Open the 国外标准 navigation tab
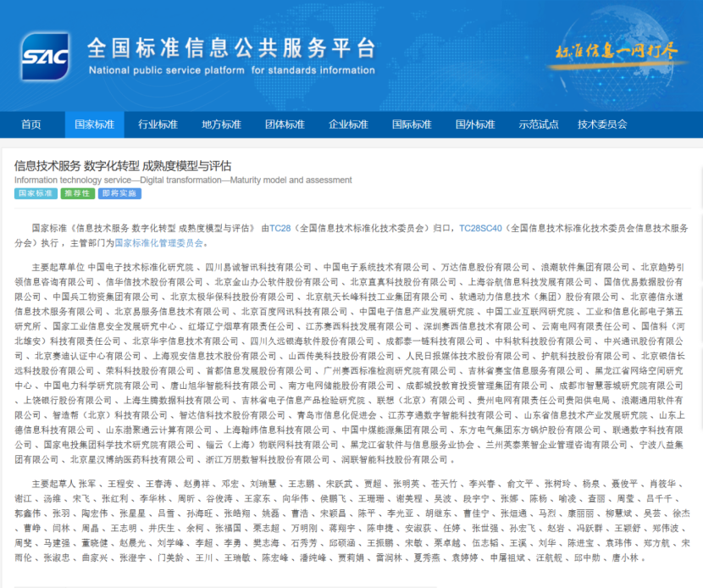The width and height of the screenshot is (703, 588). 475,125
